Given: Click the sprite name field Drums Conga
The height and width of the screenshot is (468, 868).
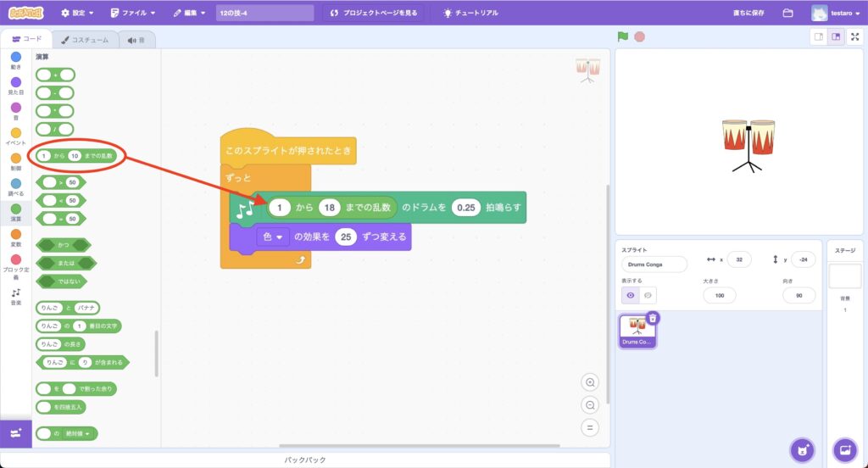Looking at the screenshot, I should tap(654, 265).
